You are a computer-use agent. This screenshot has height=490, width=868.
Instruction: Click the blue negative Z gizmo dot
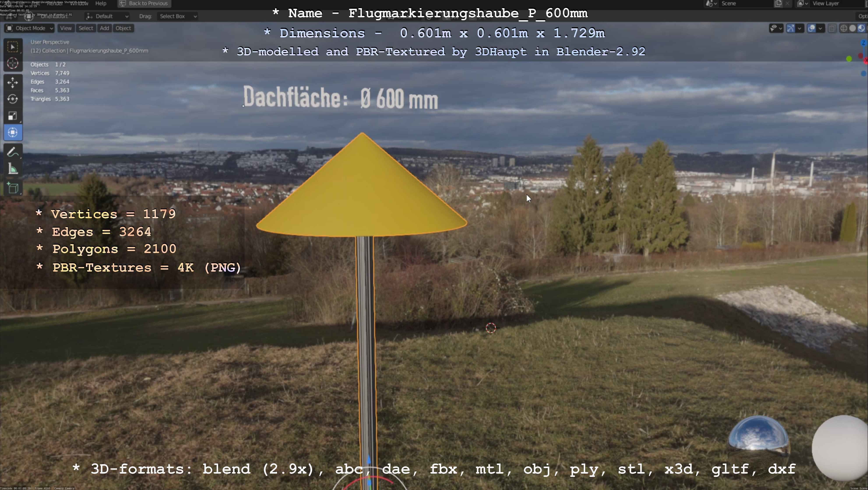[864, 74]
